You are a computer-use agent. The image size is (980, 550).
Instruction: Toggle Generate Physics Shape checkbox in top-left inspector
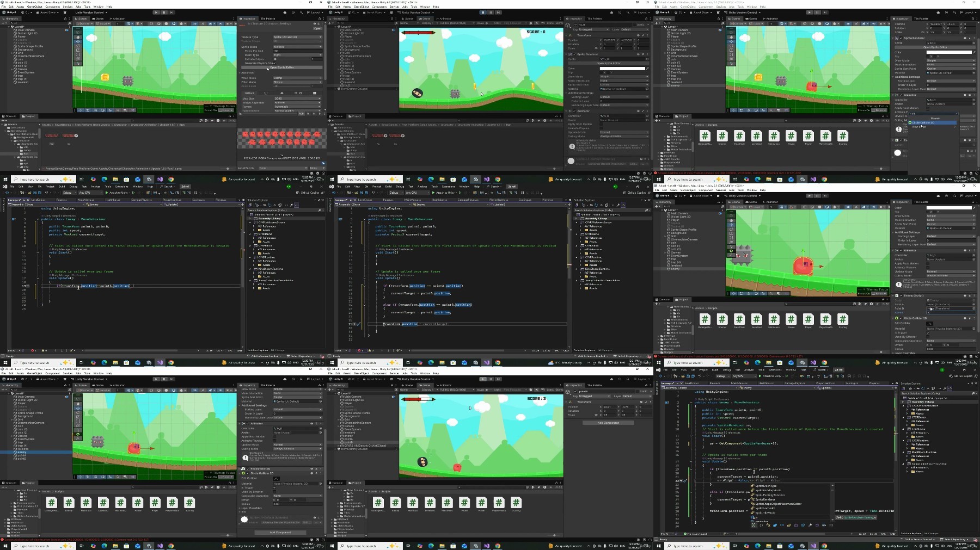coord(274,63)
